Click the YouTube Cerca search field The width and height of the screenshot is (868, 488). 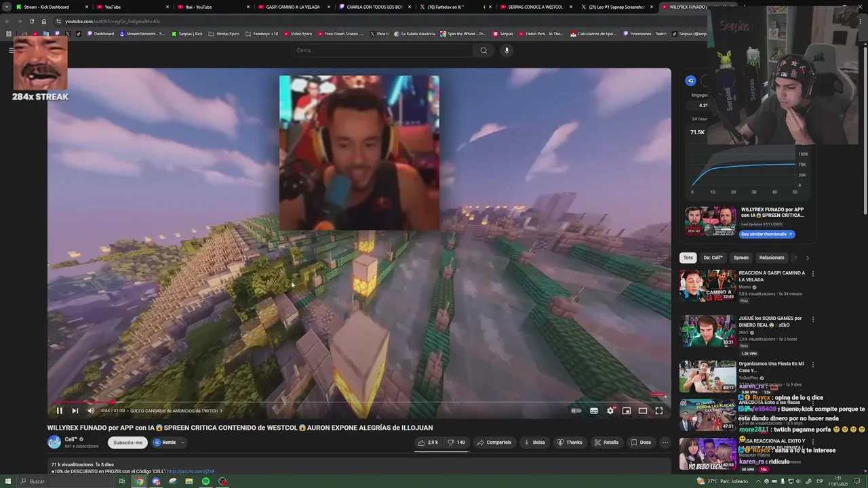(383, 50)
